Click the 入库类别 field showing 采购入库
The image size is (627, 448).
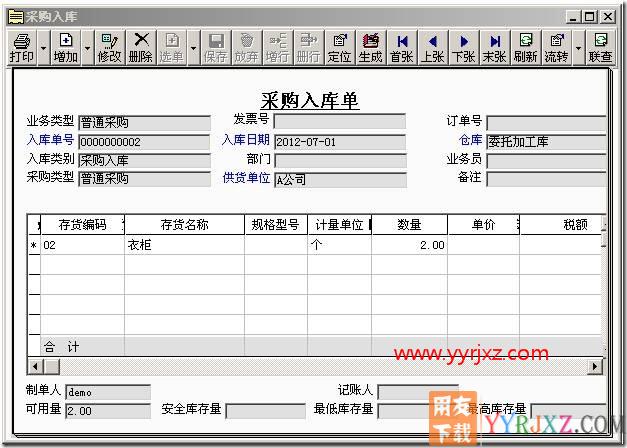click(x=144, y=160)
